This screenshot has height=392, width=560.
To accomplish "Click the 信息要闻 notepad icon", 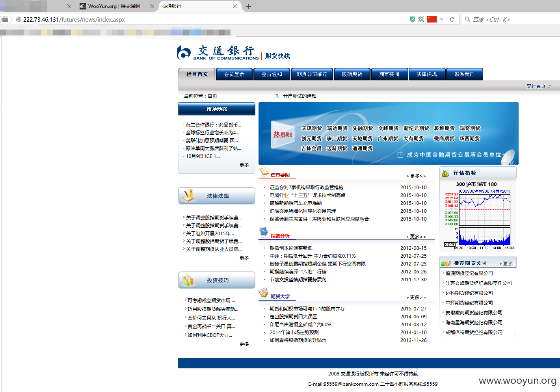I will tap(264, 171).
